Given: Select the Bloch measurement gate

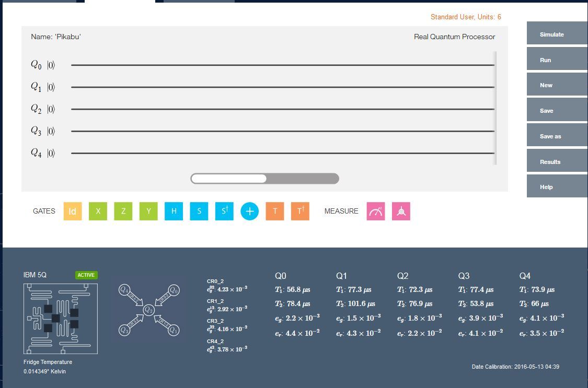Looking at the screenshot, I should click(x=401, y=211).
